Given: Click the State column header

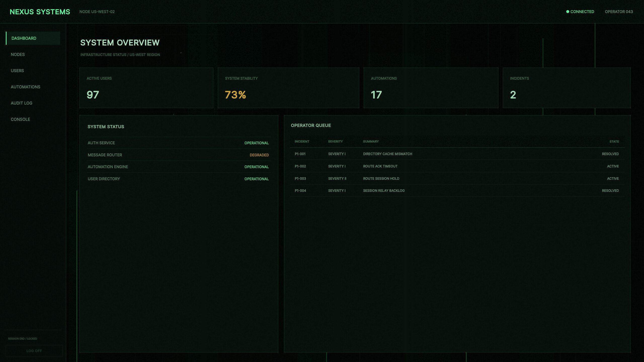Looking at the screenshot, I should (x=614, y=142).
